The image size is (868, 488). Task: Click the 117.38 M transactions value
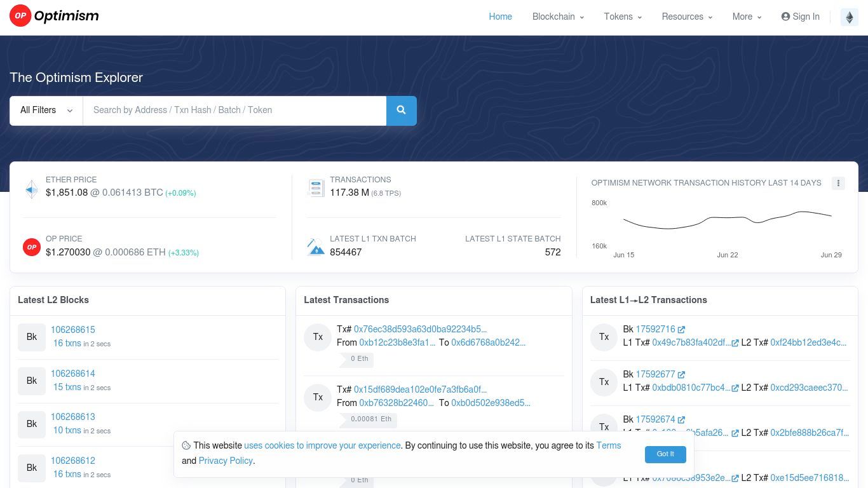(349, 193)
